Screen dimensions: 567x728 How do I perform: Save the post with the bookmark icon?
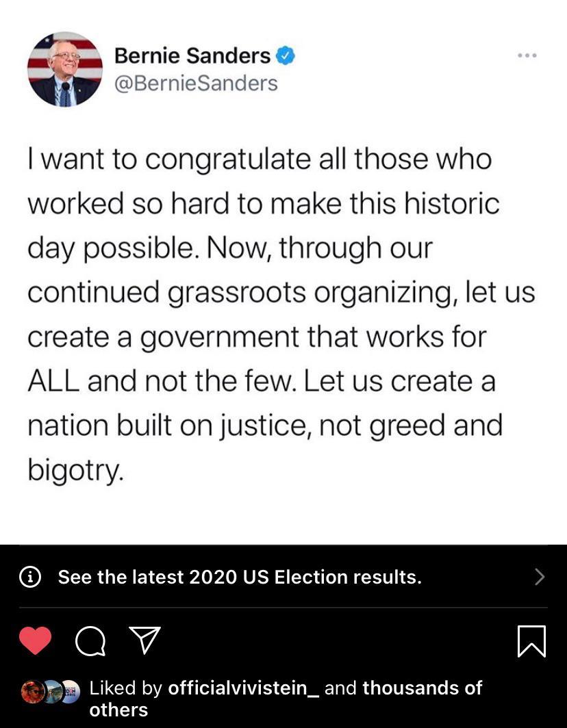coord(532,641)
